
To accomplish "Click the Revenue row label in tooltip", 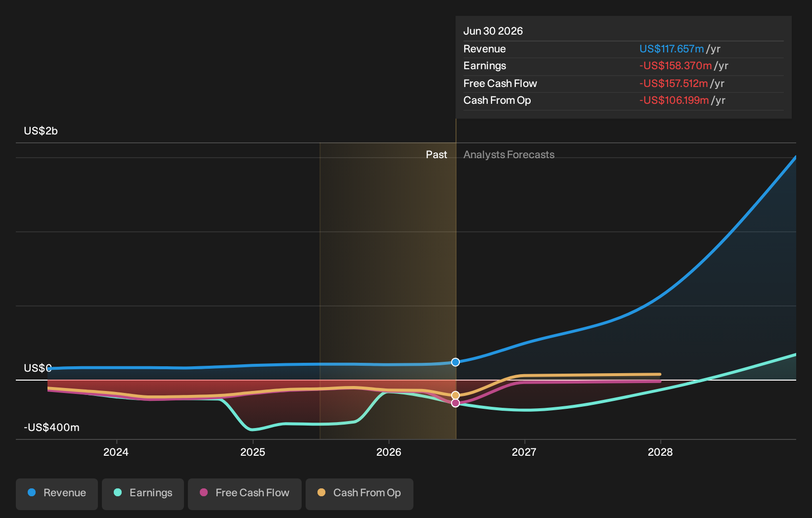I will tap(485, 49).
